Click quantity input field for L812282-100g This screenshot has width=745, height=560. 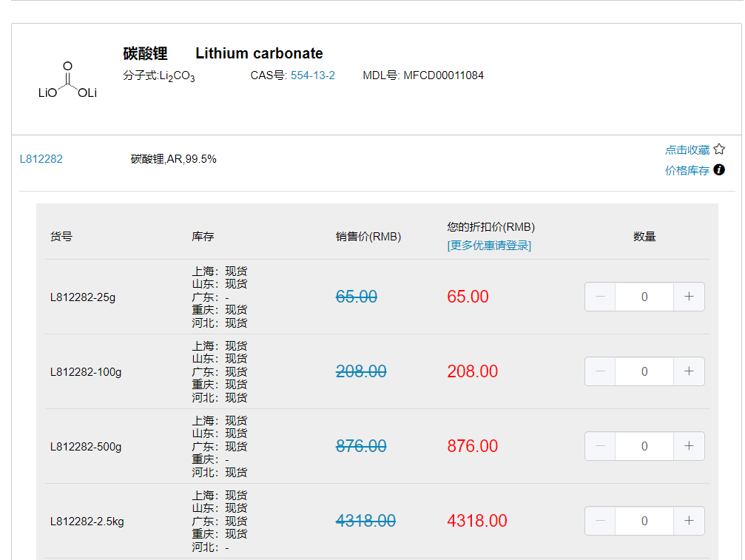click(x=644, y=371)
